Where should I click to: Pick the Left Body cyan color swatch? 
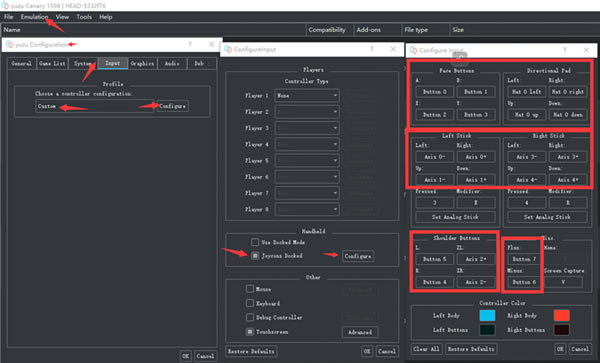[x=487, y=316]
